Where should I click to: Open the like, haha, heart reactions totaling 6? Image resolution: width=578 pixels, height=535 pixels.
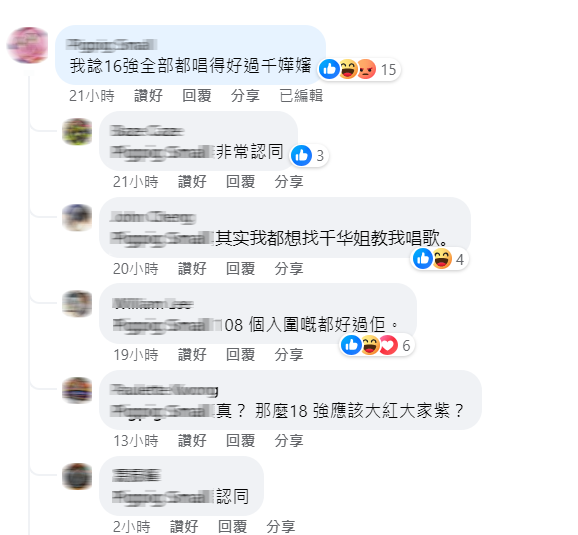coord(376,345)
